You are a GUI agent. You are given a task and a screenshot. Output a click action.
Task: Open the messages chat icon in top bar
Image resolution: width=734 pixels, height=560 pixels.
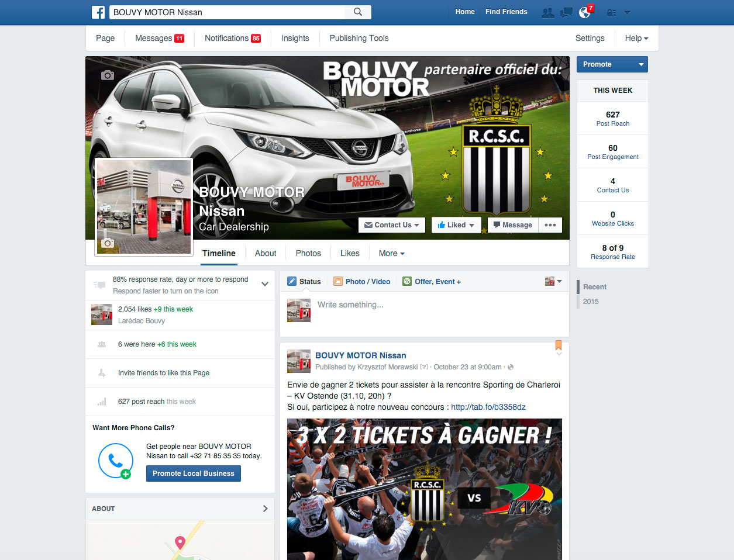click(x=566, y=12)
